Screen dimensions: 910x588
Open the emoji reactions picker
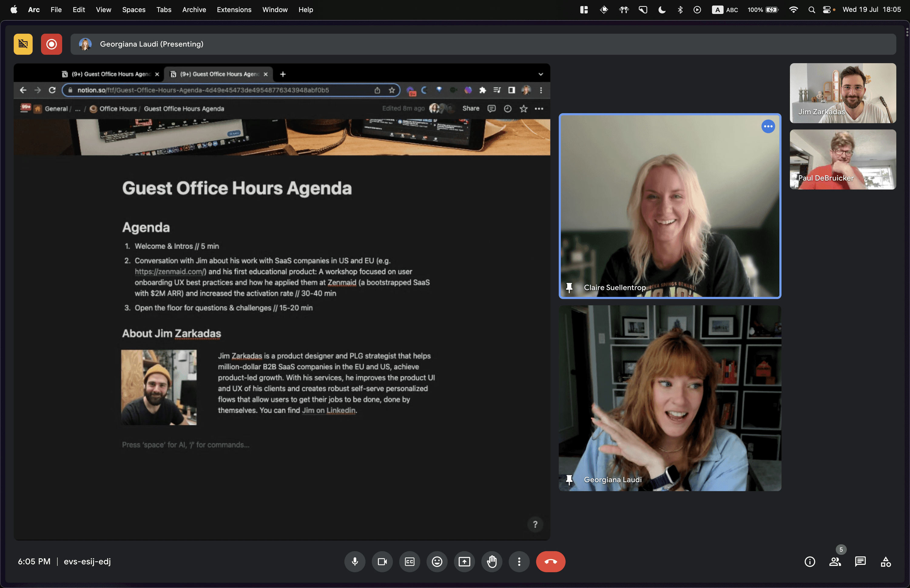tap(437, 561)
